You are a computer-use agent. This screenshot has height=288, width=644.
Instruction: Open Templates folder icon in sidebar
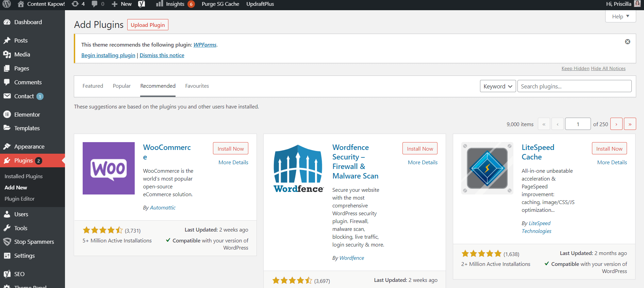7,128
